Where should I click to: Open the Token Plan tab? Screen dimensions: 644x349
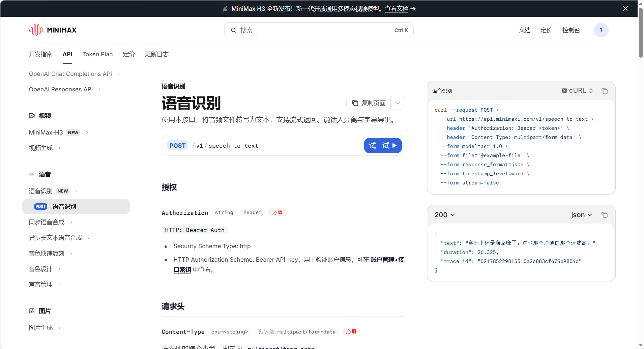(97, 54)
